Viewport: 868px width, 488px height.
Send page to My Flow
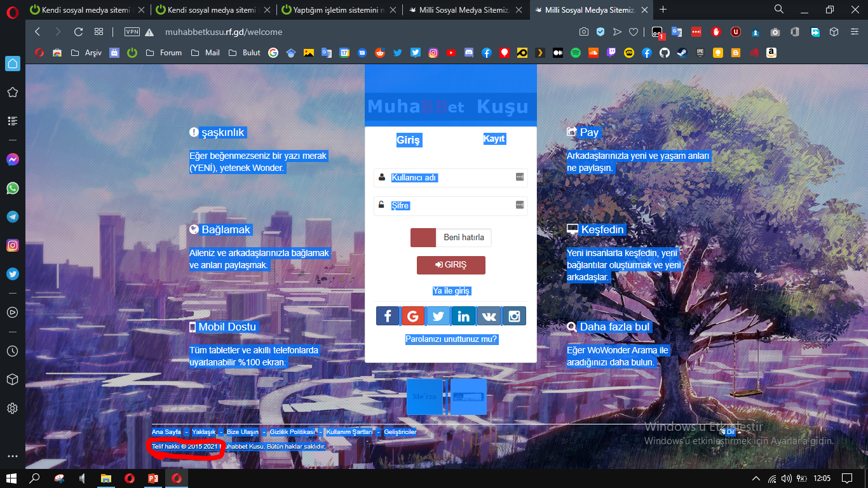point(617,32)
